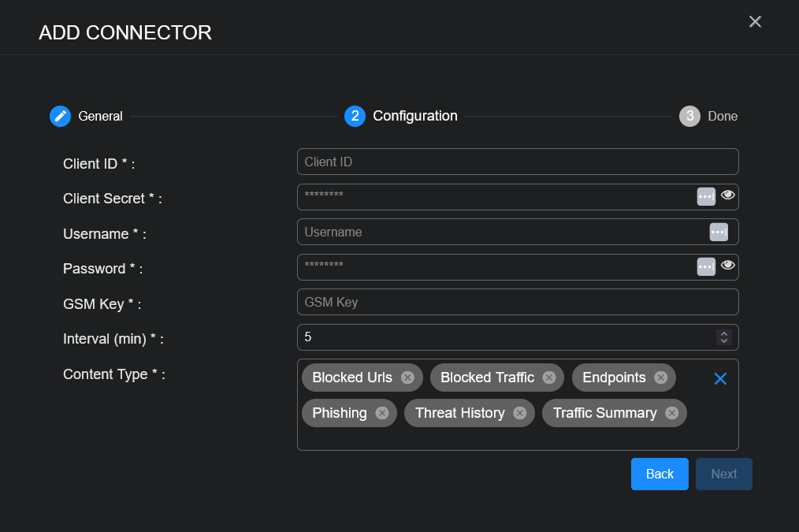Screen dimensions: 799x532
Task: Adjust Interval minutes with the stepper arrows
Action: pos(723,337)
